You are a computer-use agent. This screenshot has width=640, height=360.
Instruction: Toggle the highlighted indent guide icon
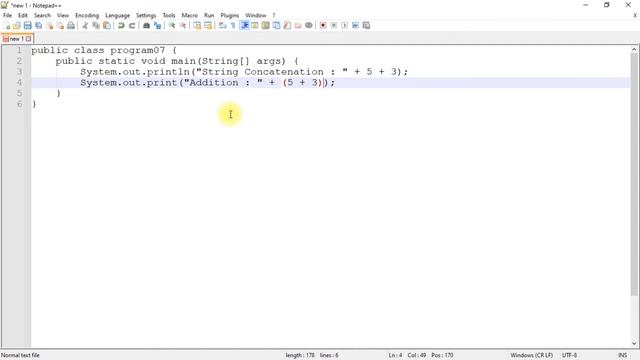[244, 26]
